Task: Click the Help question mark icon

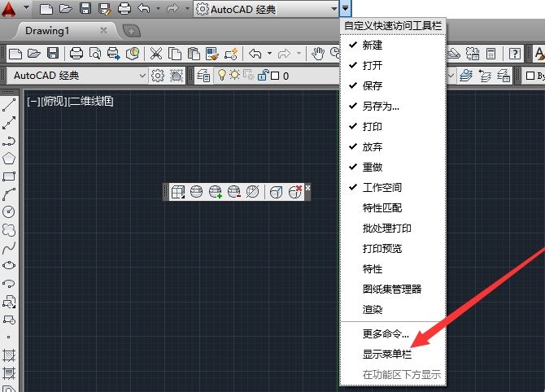Action: click(x=514, y=54)
